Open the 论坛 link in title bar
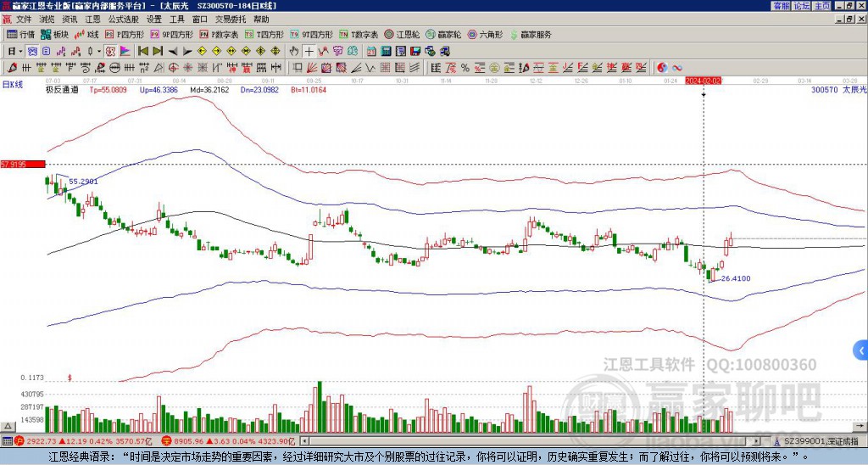The width and height of the screenshot is (868, 465). pyautogui.click(x=802, y=6)
